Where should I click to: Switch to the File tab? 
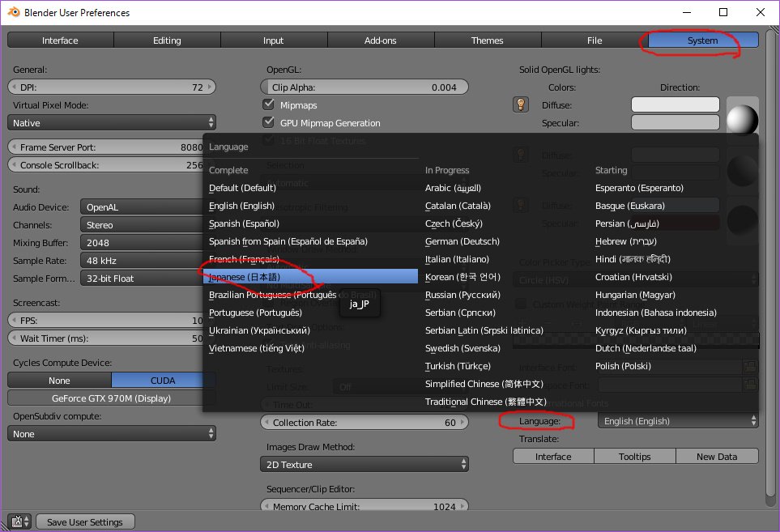point(595,40)
